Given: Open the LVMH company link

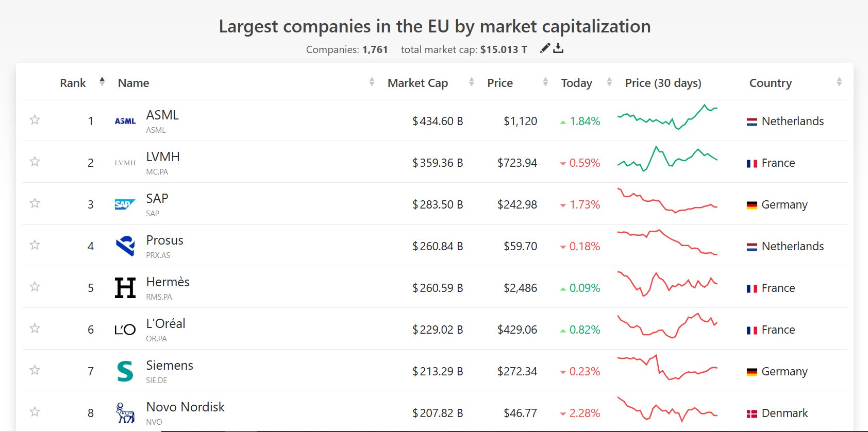Looking at the screenshot, I should click(x=163, y=157).
